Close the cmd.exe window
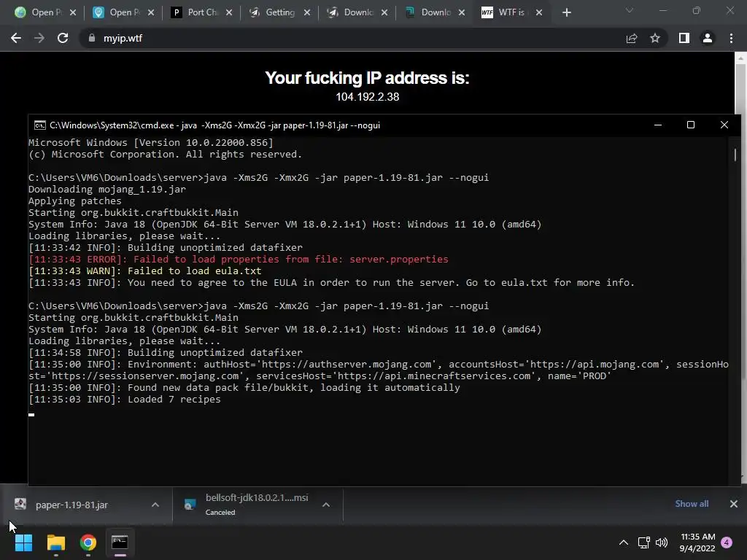 coord(724,125)
